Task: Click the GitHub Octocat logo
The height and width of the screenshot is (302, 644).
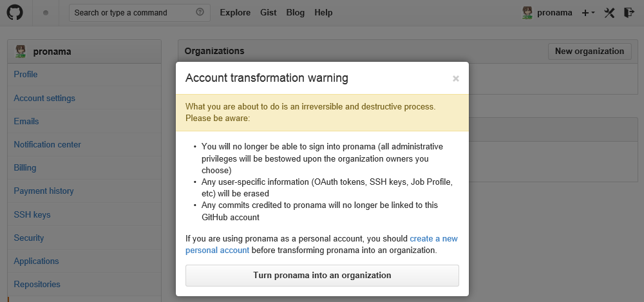Action: pyautogui.click(x=15, y=12)
